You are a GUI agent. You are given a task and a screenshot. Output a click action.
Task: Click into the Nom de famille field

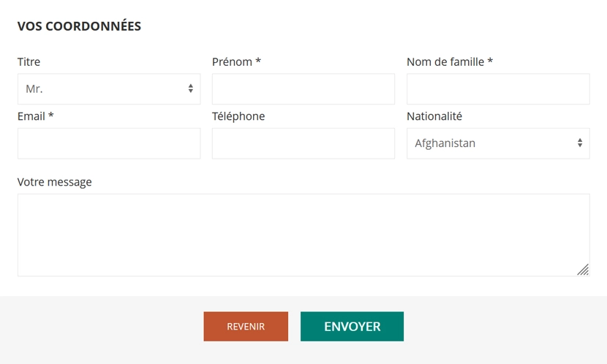point(497,88)
